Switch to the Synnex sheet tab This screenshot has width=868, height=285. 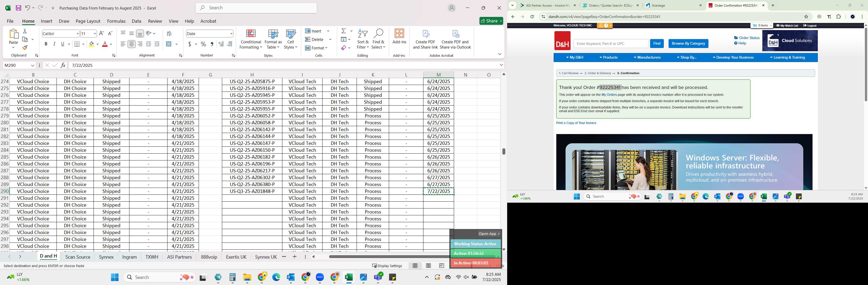[106, 257]
